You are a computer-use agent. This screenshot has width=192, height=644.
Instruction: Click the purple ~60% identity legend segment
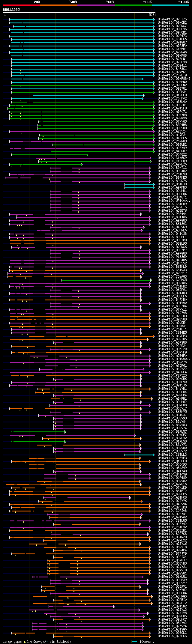[x=96, y=5]
